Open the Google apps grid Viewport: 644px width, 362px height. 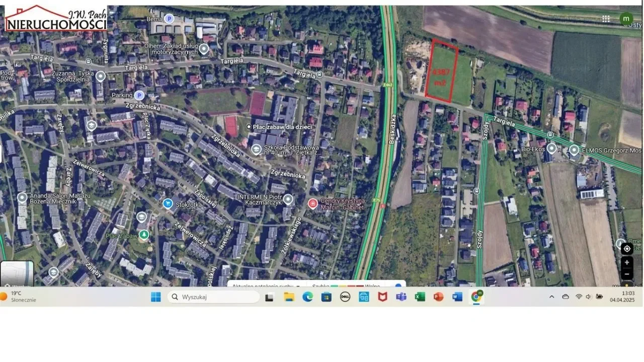(606, 19)
